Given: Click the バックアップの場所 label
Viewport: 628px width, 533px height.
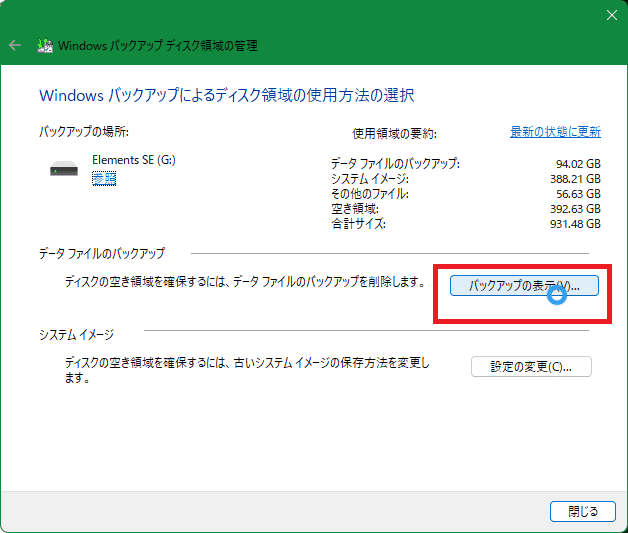Looking at the screenshot, I should click(x=84, y=132).
